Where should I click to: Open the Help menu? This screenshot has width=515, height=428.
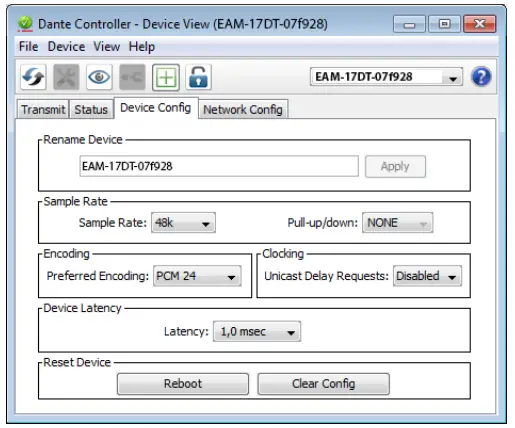coord(142,46)
